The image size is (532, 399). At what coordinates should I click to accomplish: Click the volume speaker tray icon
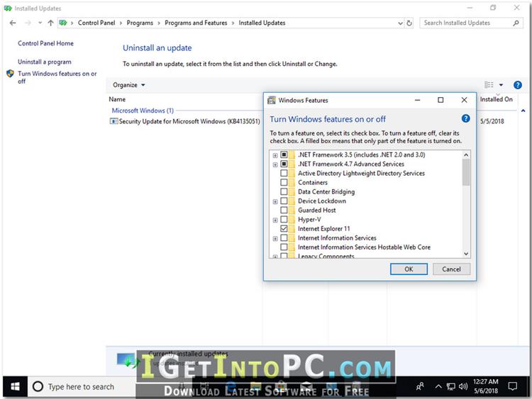(x=462, y=386)
